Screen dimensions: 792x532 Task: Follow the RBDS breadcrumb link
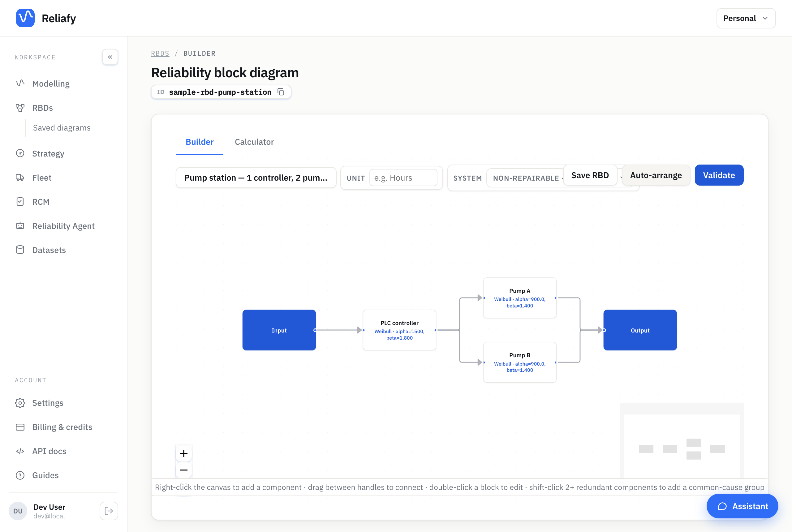click(160, 53)
